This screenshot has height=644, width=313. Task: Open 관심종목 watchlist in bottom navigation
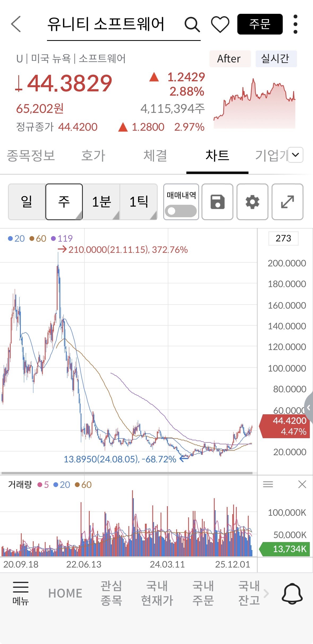[x=111, y=593]
